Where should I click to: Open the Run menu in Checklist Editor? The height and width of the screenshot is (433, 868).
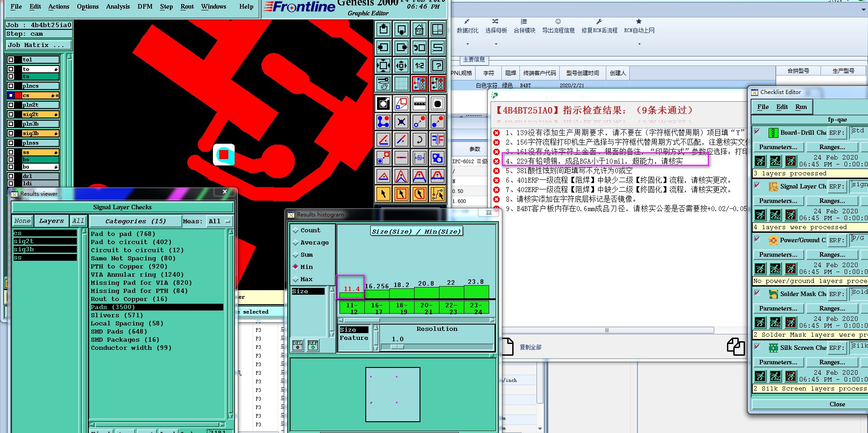(801, 107)
